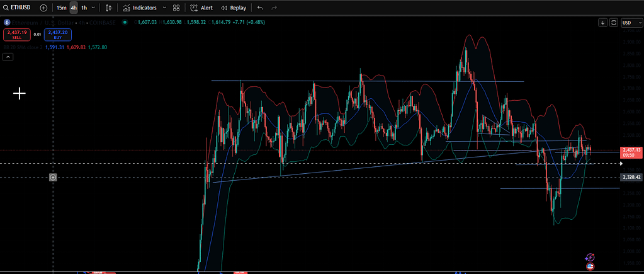This screenshot has width=644, height=274.
Task: Click the 1,572.80 lower band value
Action: point(99,47)
